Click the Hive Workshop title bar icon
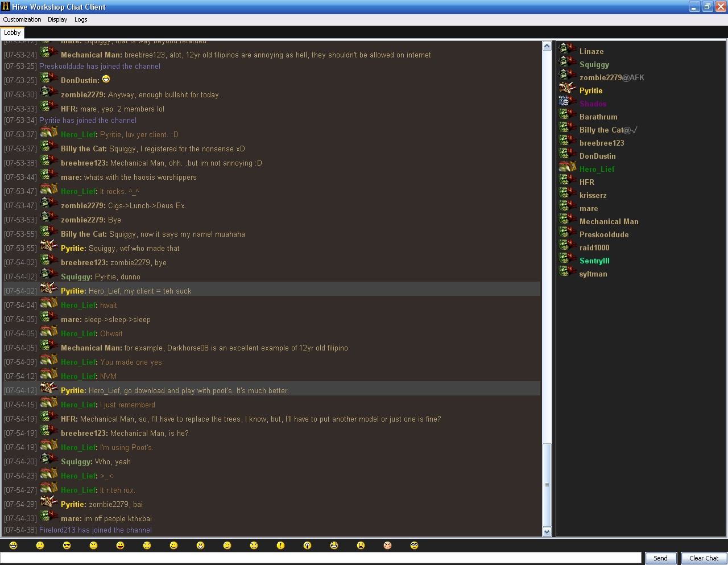 (x=6, y=6)
